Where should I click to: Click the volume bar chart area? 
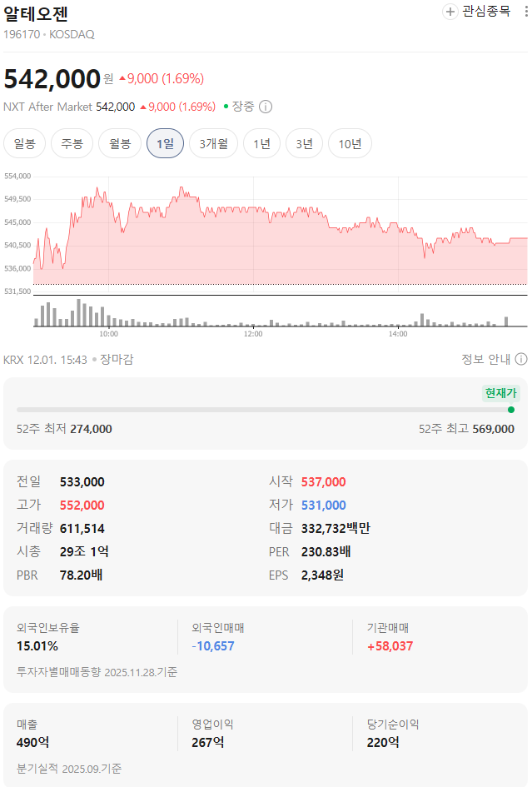point(281,312)
